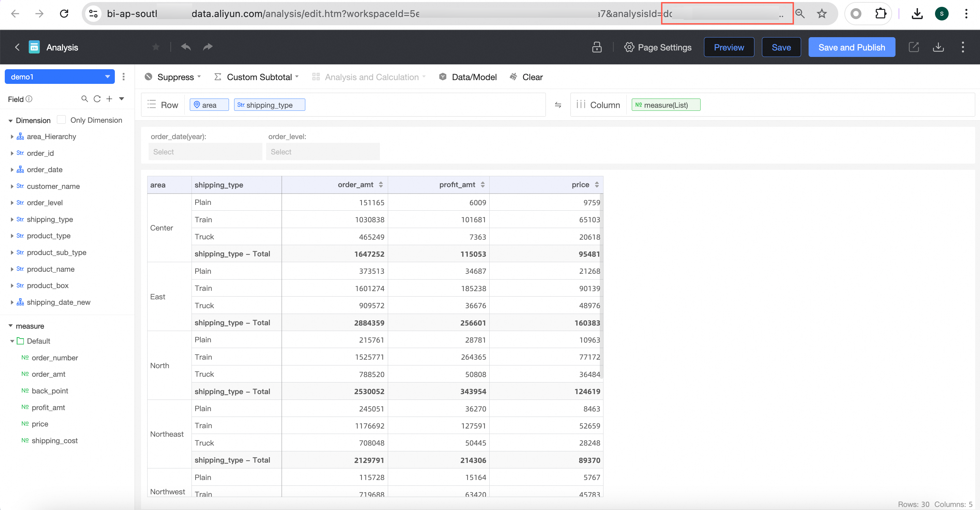
Task: Sort by order_amt column
Action: [380, 185]
